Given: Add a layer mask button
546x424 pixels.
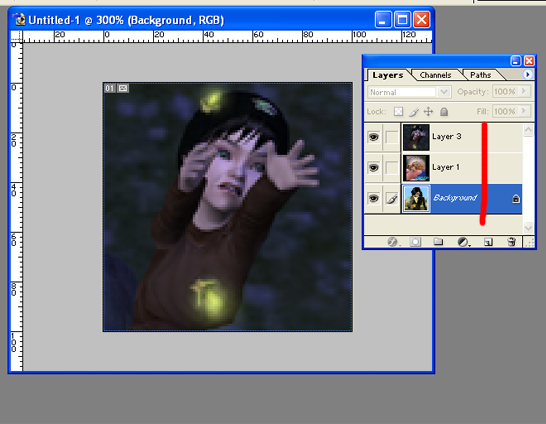Looking at the screenshot, I should click(415, 242).
